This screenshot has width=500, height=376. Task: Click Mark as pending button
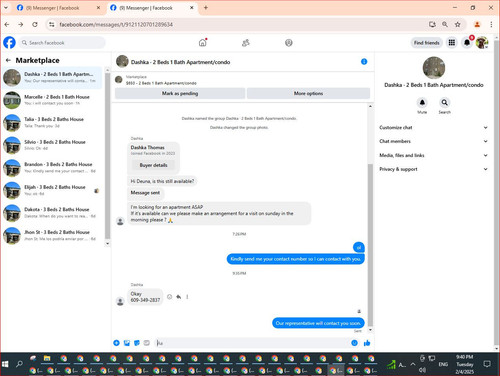[180, 93]
